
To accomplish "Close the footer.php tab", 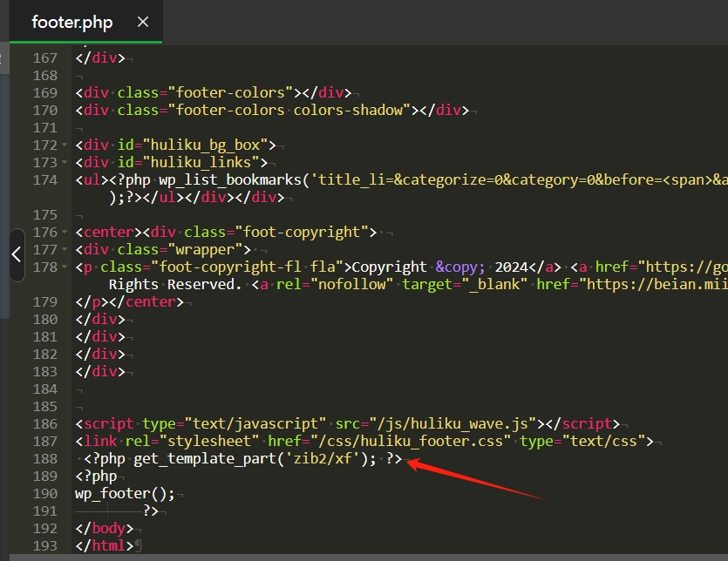I will point(143,22).
